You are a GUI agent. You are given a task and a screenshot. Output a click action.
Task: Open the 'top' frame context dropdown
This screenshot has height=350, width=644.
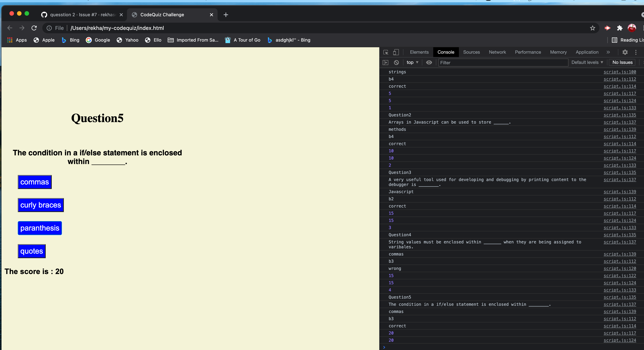[x=412, y=63]
